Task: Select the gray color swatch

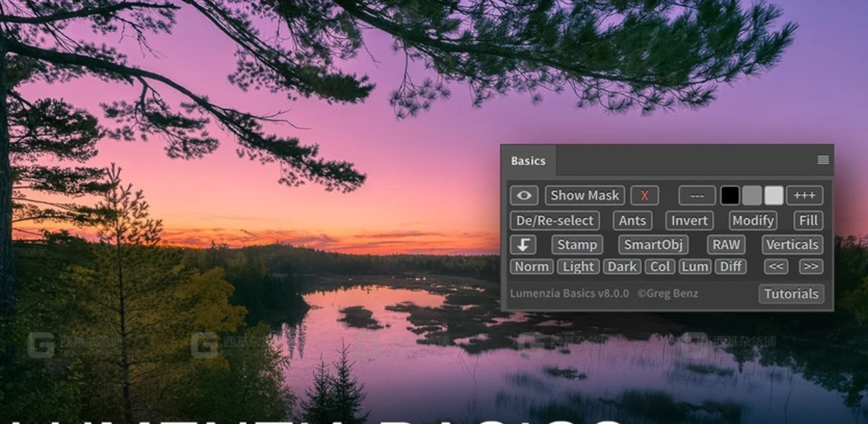Action: click(752, 195)
